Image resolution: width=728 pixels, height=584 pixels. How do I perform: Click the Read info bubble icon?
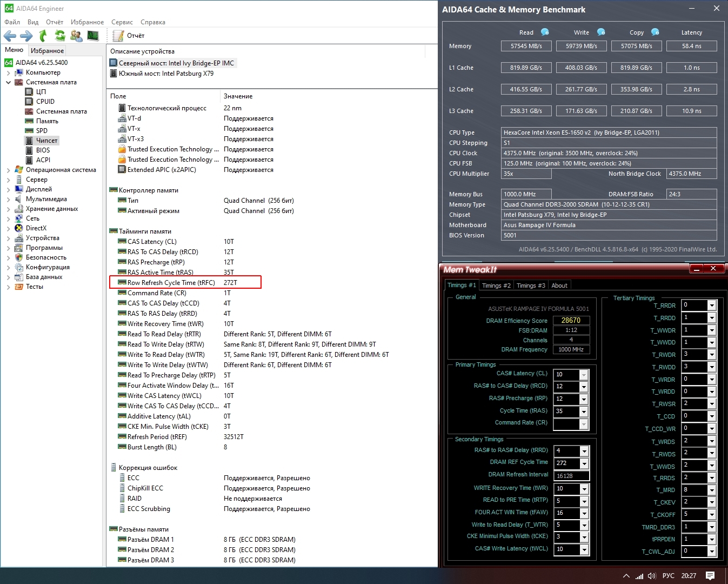[x=545, y=32]
